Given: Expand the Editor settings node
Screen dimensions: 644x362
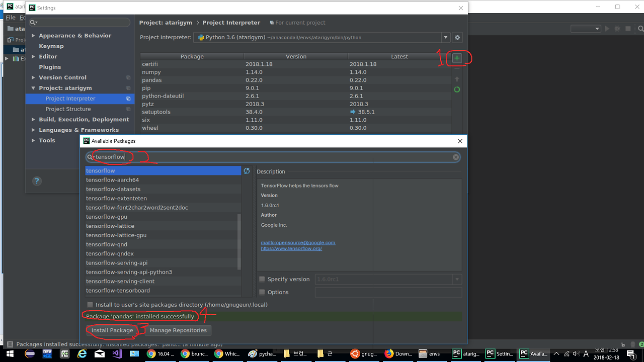Looking at the screenshot, I should [33, 57].
